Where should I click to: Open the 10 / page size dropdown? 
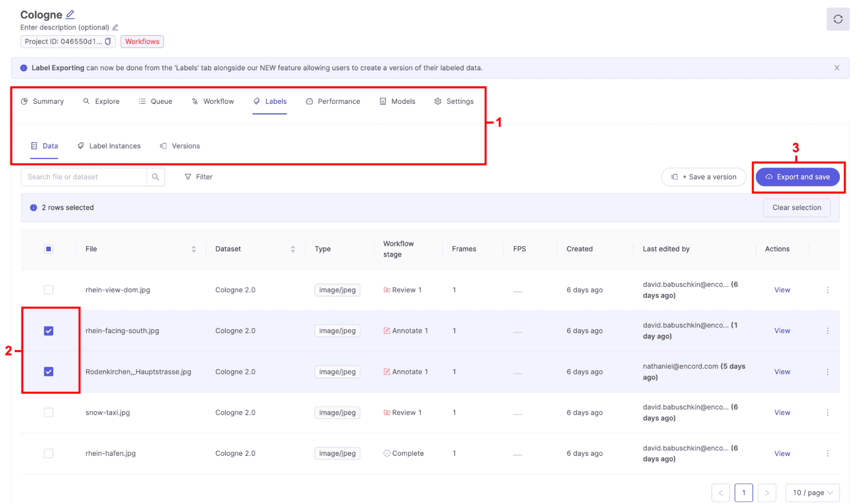tap(812, 493)
